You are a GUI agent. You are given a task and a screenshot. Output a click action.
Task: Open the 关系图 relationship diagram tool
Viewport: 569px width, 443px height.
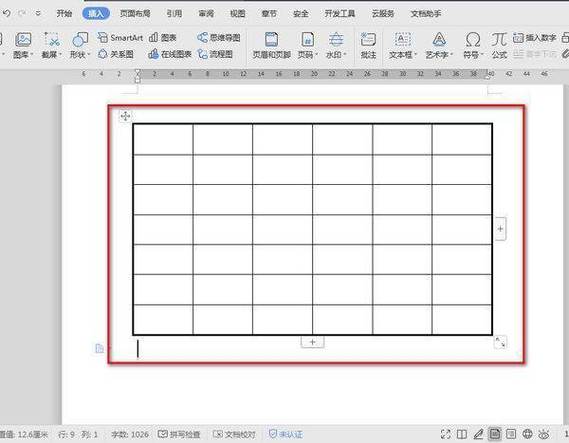tap(116, 54)
